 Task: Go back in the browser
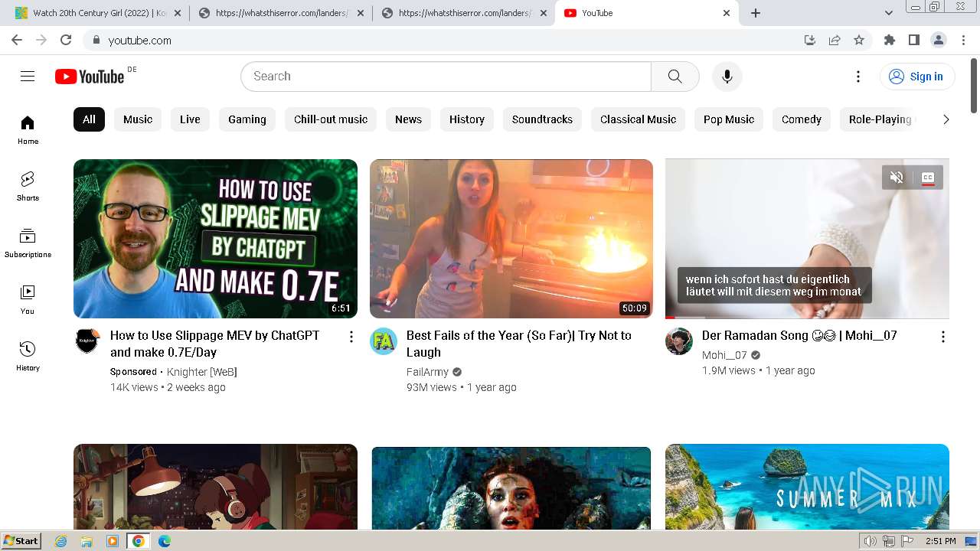pyautogui.click(x=17, y=40)
